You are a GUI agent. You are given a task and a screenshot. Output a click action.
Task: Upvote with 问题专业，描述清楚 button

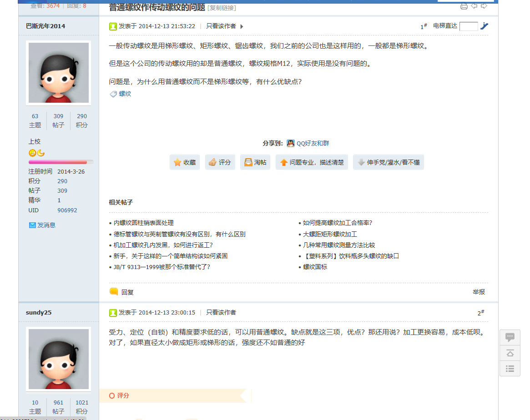point(312,162)
